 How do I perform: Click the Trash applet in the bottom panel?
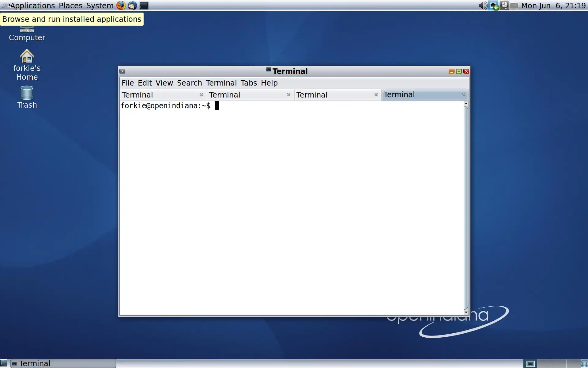tap(584, 364)
